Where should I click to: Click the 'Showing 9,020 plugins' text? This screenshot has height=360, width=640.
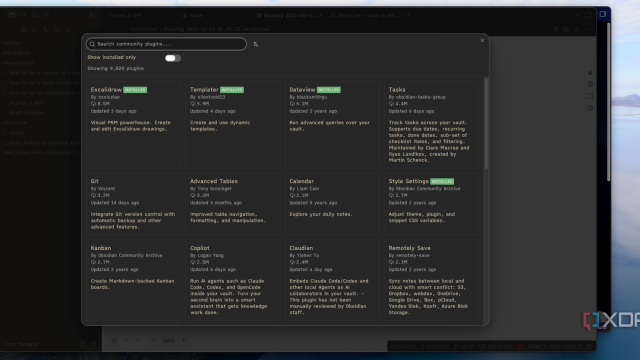point(116,69)
